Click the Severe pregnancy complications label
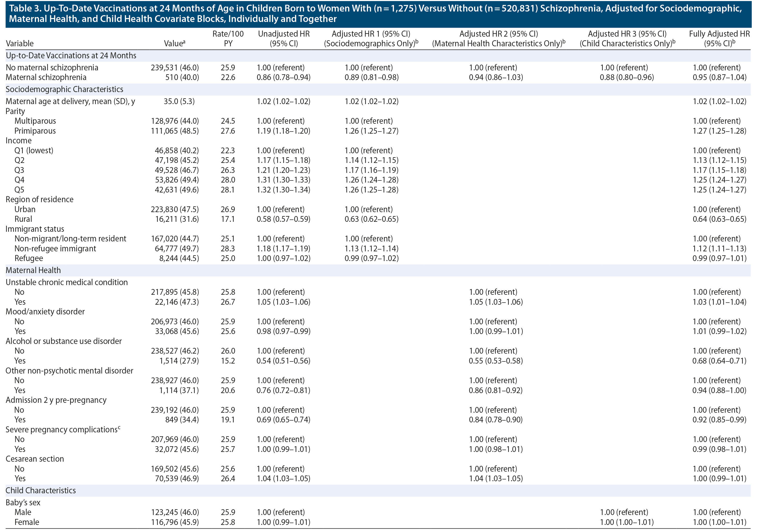Viewport: 757px width, 532px height. click(62, 430)
